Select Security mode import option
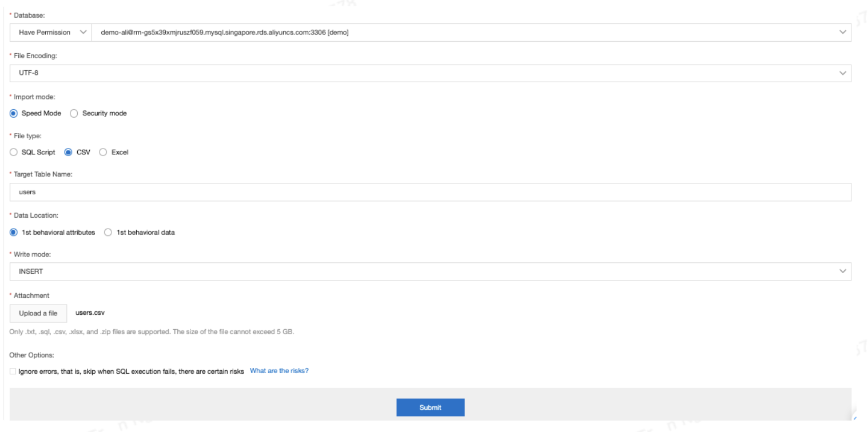Screen dimensions: 868x432 pos(74,113)
